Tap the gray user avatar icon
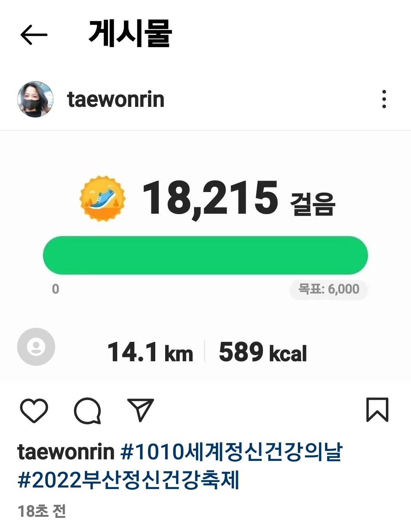This screenshot has height=532, width=411. point(36,347)
